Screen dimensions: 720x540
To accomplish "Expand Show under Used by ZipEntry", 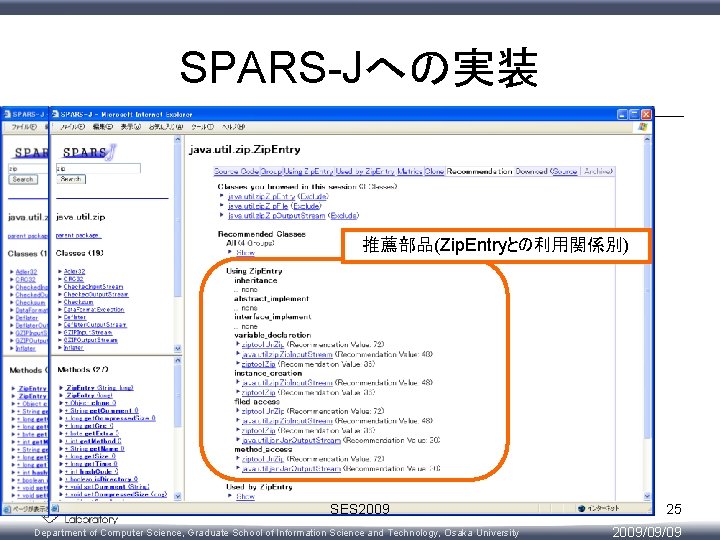I will click(x=245, y=496).
